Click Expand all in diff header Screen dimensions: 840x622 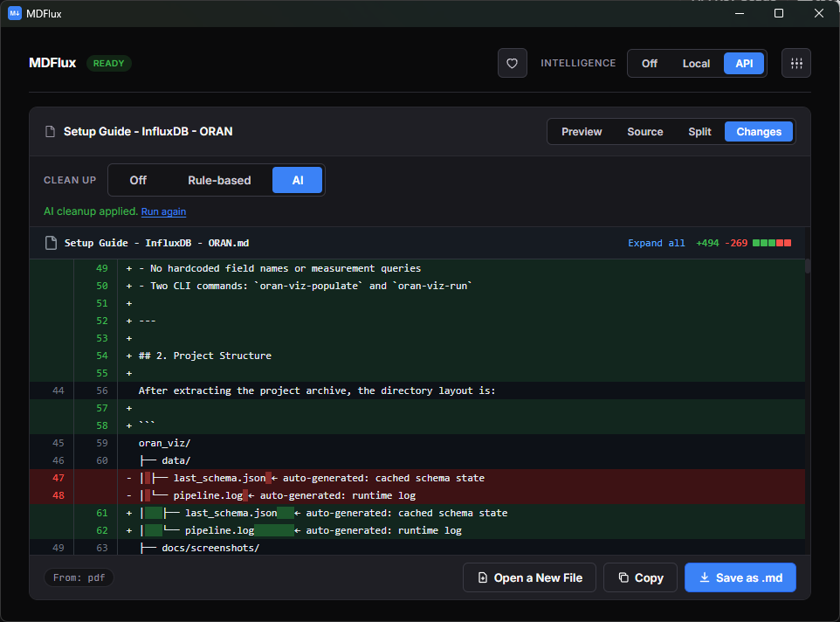(x=657, y=243)
